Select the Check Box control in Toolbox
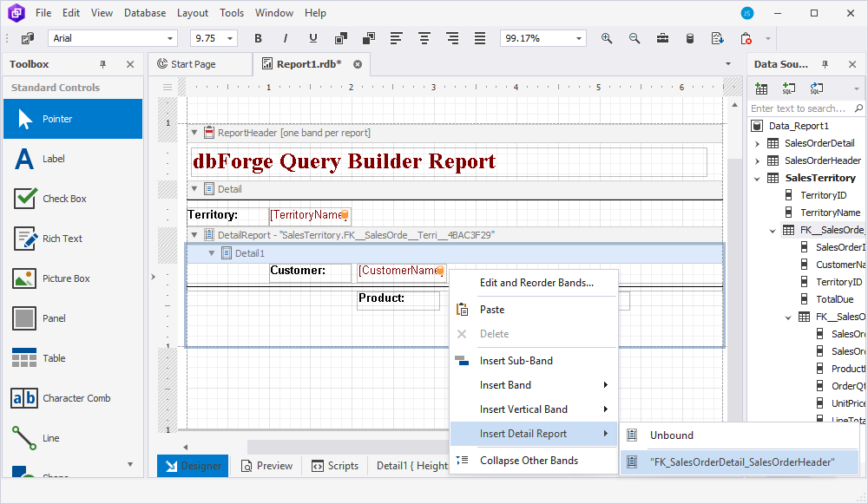 (73, 199)
